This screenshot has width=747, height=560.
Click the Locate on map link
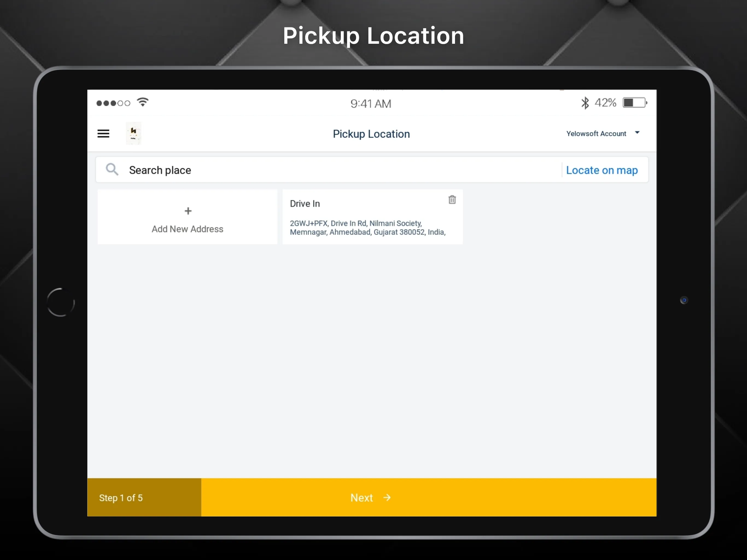tap(602, 170)
